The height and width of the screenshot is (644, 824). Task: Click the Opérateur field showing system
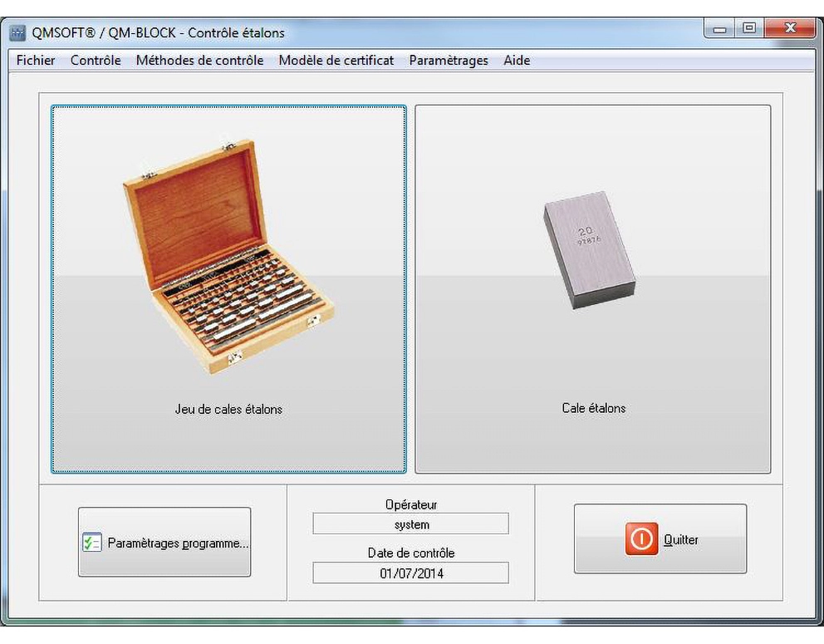[x=411, y=524]
